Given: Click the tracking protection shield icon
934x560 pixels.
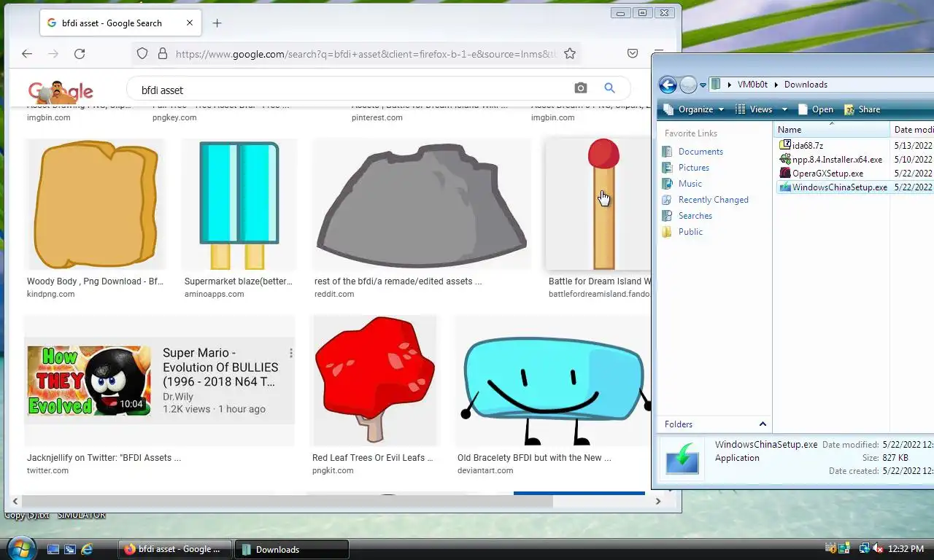Looking at the screenshot, I should 142,53.
